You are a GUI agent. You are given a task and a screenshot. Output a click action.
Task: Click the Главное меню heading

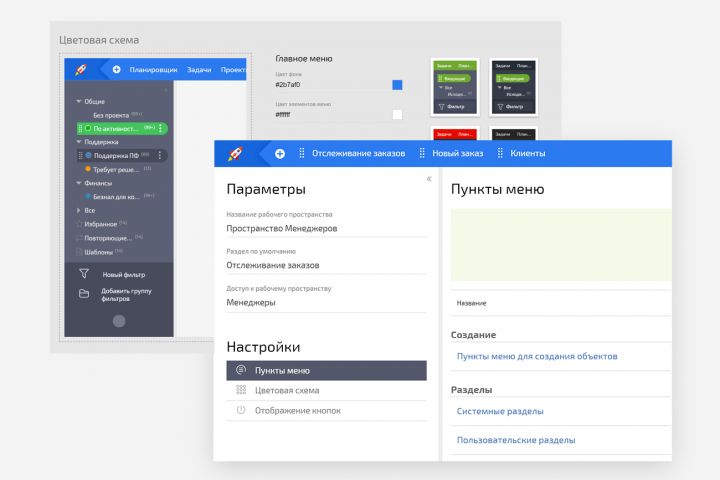click(x=304, y=59)
